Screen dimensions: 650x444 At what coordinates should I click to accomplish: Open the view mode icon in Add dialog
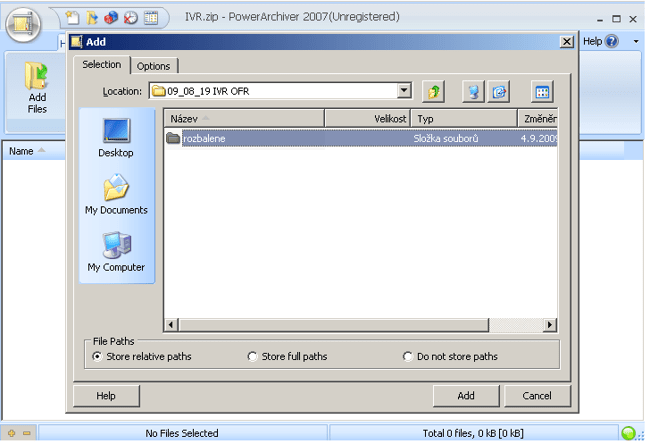(x=542, y=92)
